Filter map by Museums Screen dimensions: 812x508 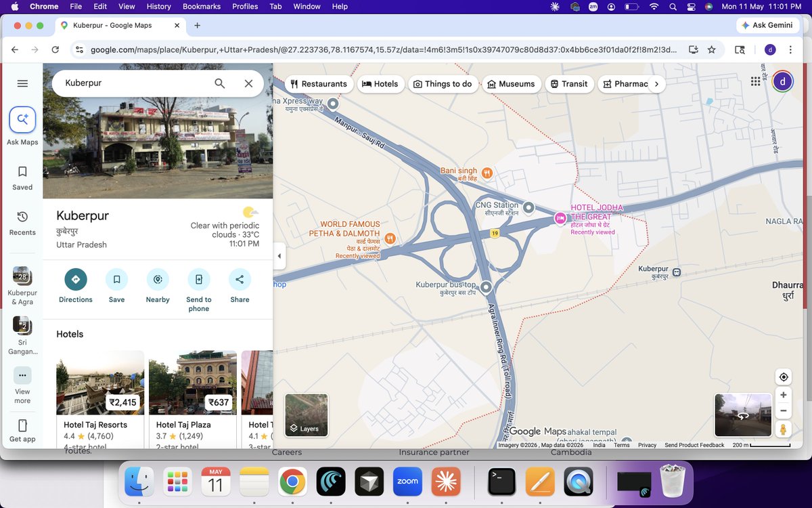pos(511,84)
